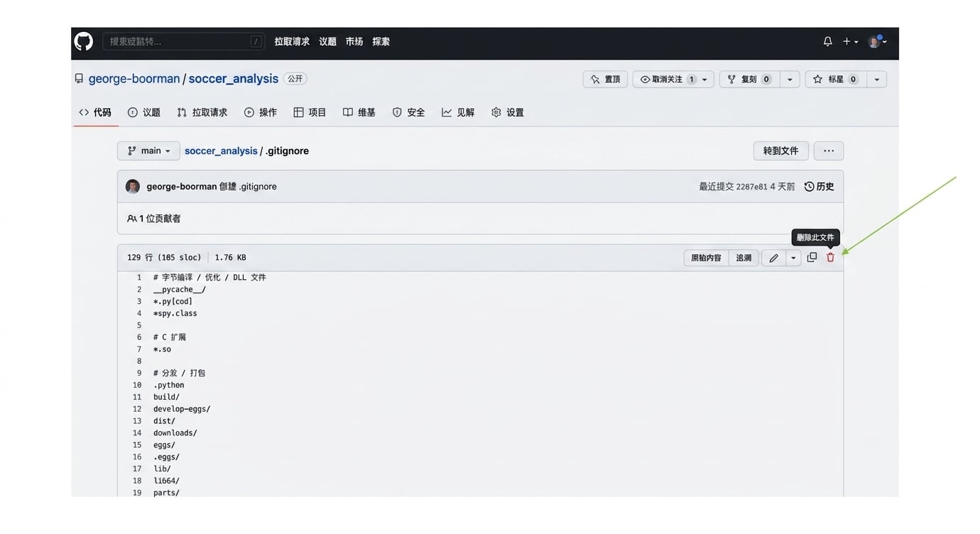Expand the dropdown next to 标星

point(877,80)
